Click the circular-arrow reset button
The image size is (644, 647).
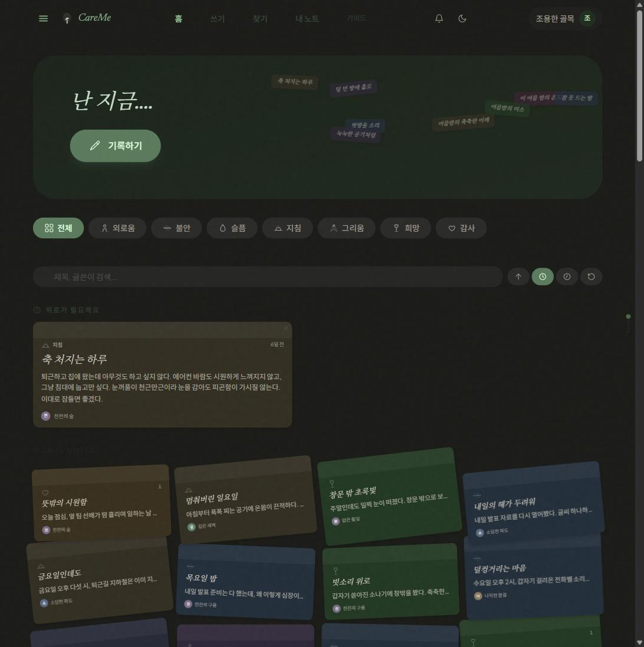[x=591, y=277]
